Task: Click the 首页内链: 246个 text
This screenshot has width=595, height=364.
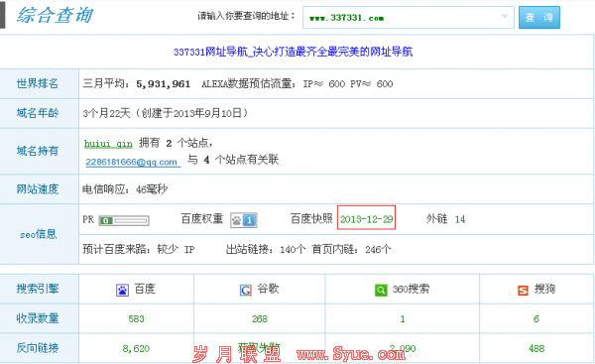Action: (351, 249)
